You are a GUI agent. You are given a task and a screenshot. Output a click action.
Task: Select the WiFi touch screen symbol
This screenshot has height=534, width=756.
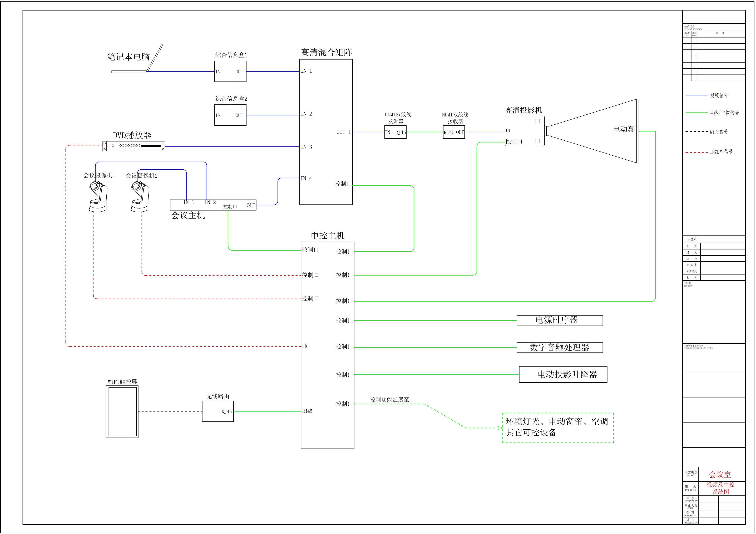(122, 412)
